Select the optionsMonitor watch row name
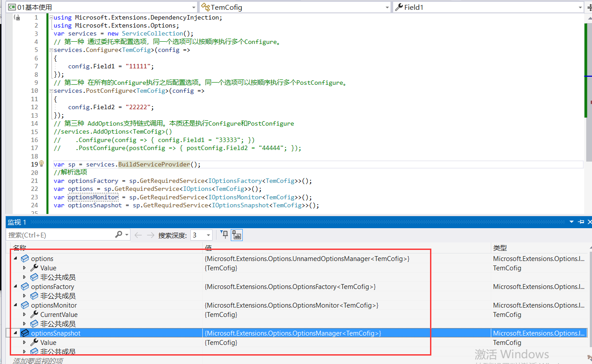The height and width of the screenshot is (364, 592). [54, 305]
